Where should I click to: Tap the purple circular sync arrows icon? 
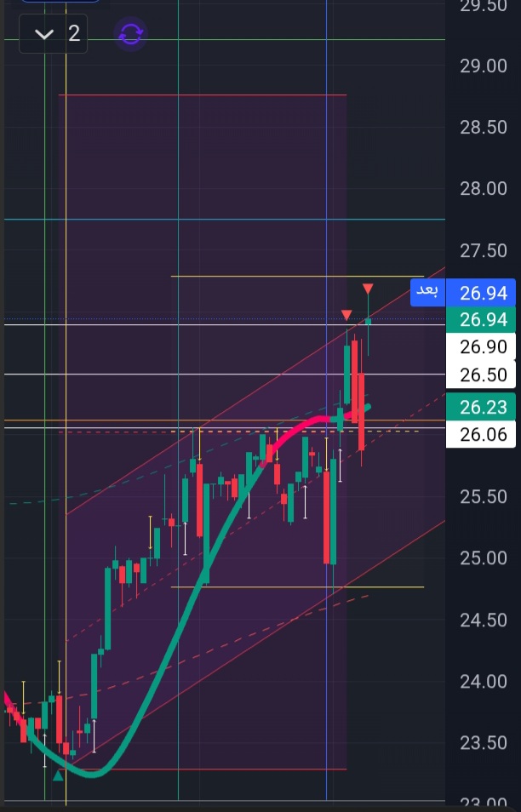click(130, 34)
